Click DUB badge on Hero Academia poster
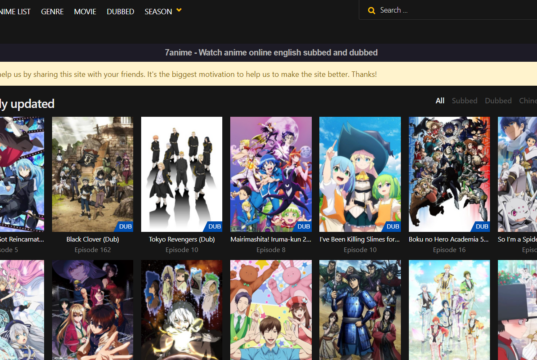The height and width of the screenshot is (360, 537). pos(481,226)
